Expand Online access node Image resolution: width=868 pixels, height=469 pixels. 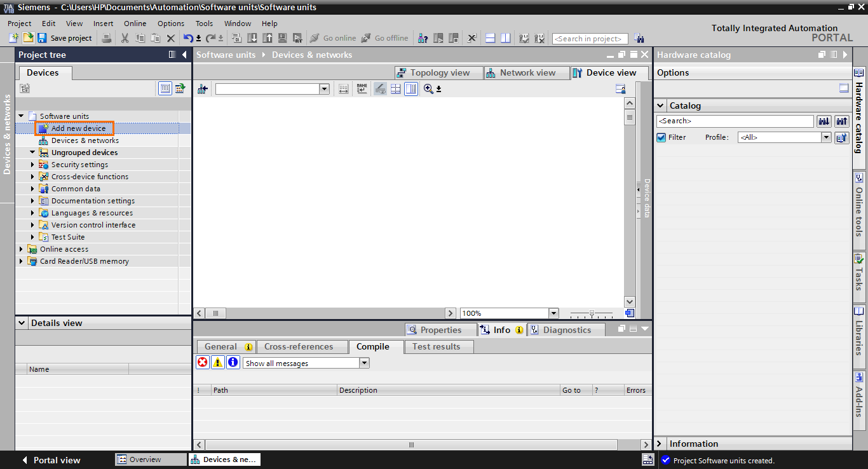21,249
